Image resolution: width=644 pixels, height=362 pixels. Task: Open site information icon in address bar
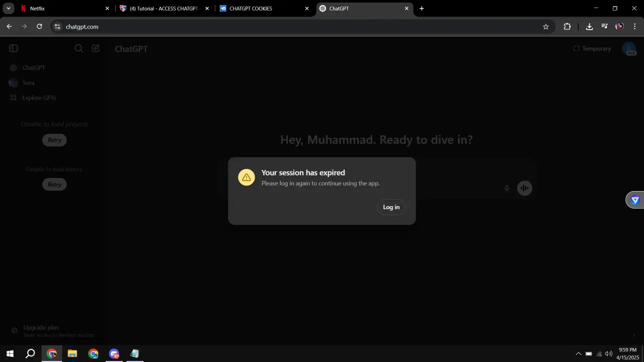coord(57,27)
